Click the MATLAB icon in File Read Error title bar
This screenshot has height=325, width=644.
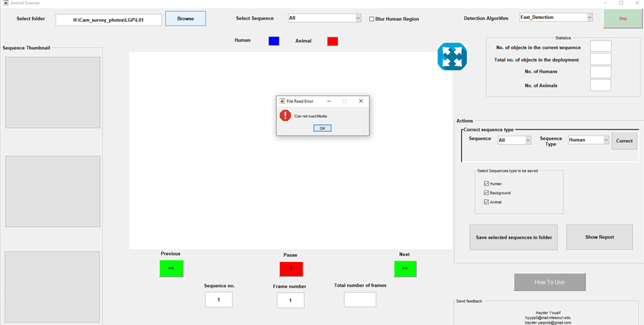click(282, 101)
